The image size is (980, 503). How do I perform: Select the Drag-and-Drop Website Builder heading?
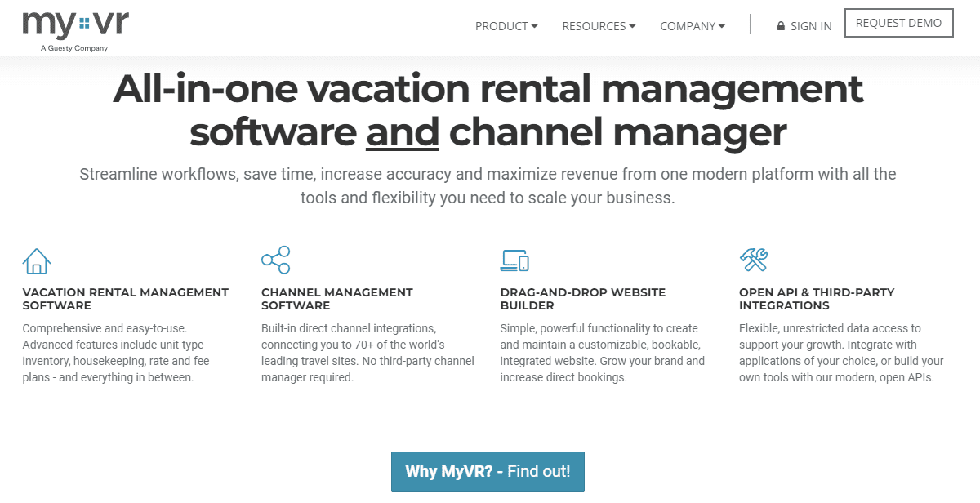pyautogui.click(x=583, y=299)
